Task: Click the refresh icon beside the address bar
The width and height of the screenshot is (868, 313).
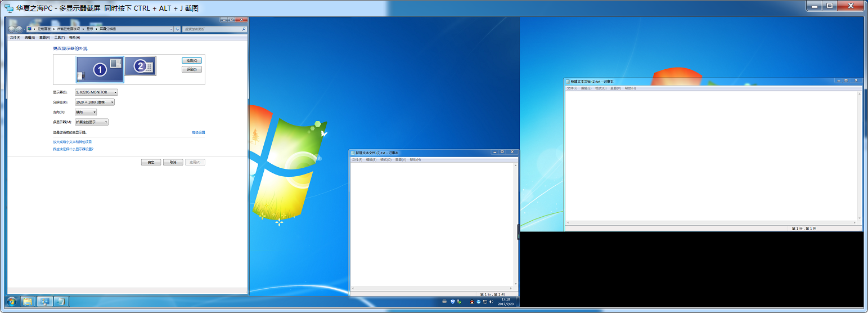Action: point(177,29)
